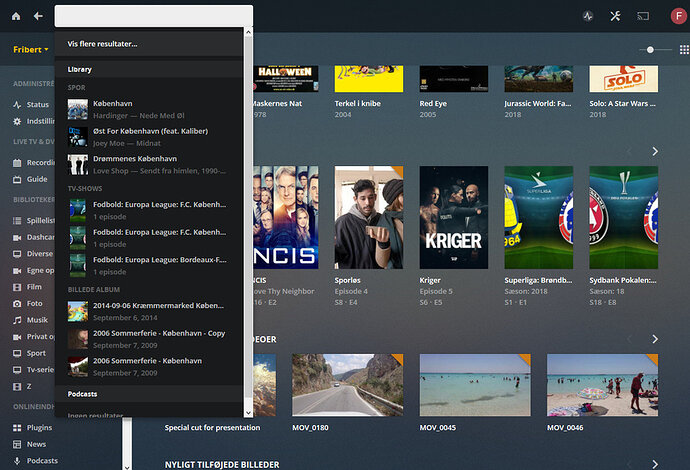
Task: Open Sport library icon
Action: click(17, 353)
